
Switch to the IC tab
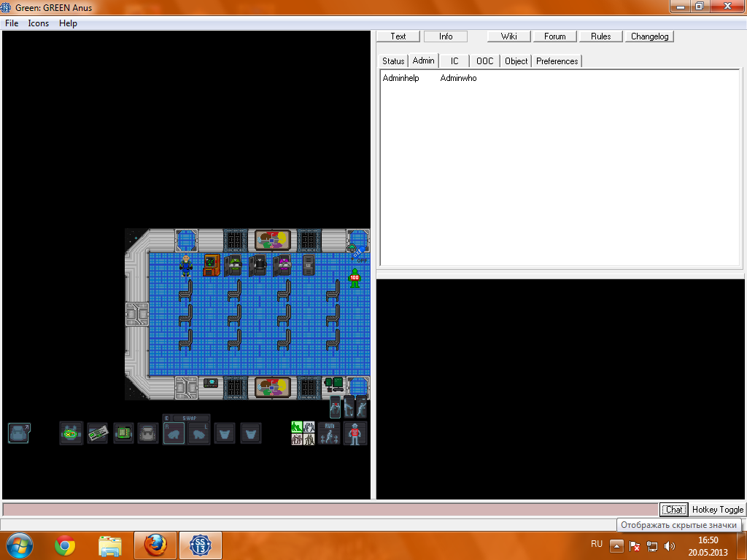coord(454,61)
